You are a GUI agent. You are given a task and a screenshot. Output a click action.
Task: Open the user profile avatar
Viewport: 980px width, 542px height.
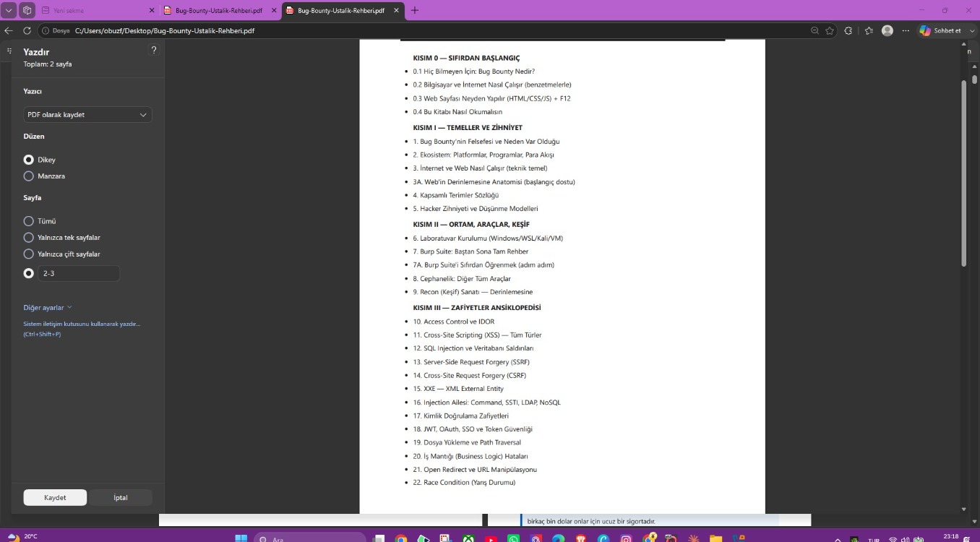tap(887, 30)
